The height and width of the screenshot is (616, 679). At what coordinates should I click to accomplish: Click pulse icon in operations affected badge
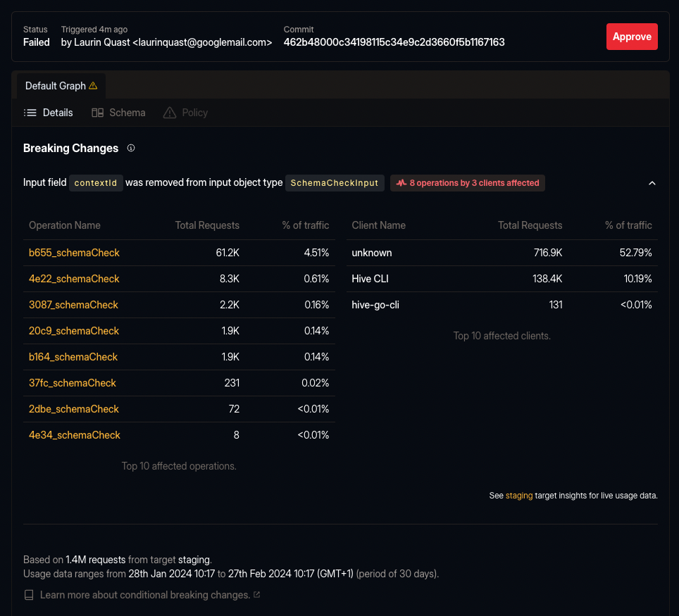[401, 182]
